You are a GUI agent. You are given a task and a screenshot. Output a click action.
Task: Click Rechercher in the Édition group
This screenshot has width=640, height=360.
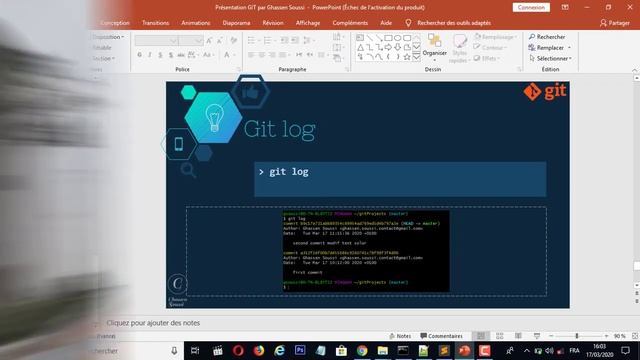coord(547,37)
